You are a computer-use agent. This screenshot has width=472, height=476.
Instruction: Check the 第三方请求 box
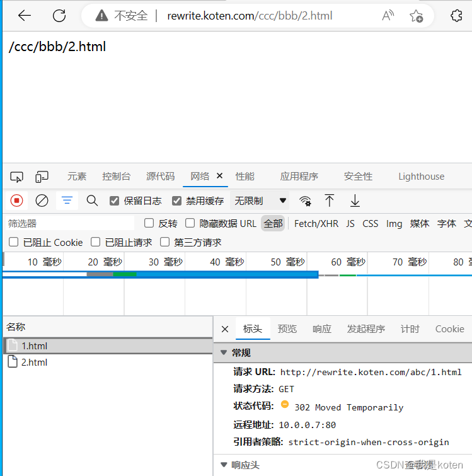point(164,242)
